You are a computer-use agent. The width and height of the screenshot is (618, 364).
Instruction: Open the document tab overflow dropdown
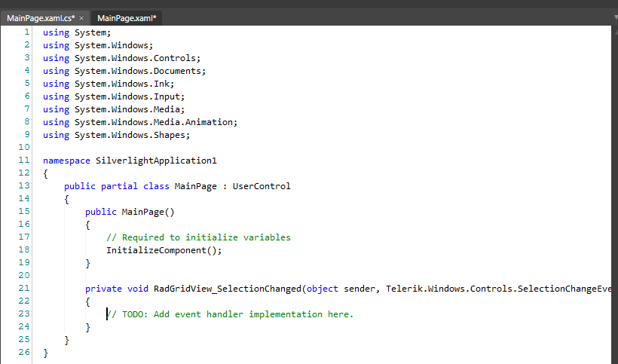click(615, 18)
